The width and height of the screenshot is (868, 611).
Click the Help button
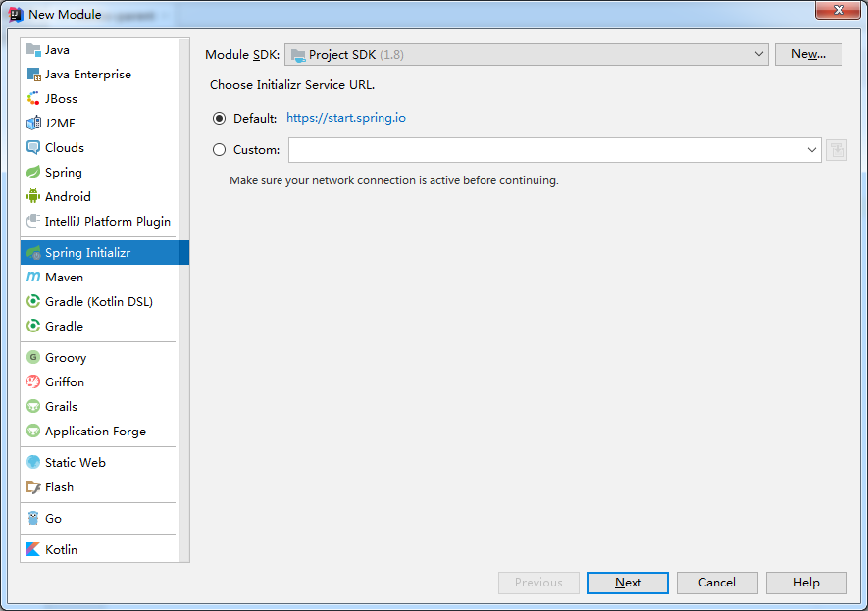pyautogui.click(x=806, y=583)
